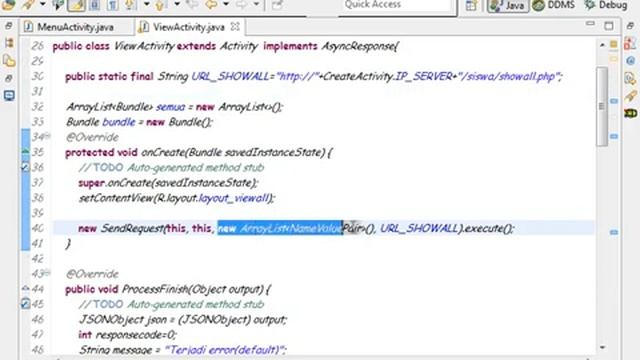
Task: Open the back navigation history dropdown
Action: (226, 4)
